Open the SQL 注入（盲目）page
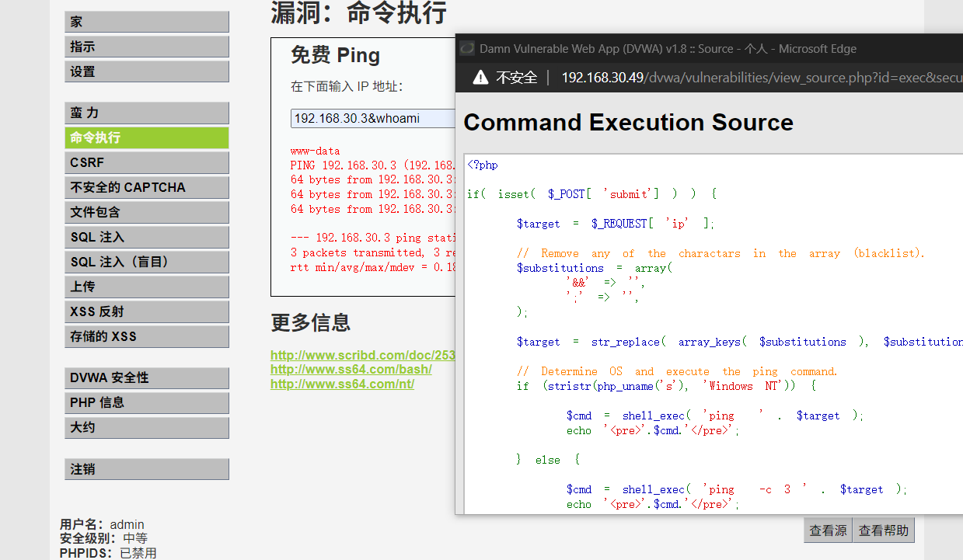Image resolution: width=963 pixels, height=560 pixels. (x=147, y=263)
